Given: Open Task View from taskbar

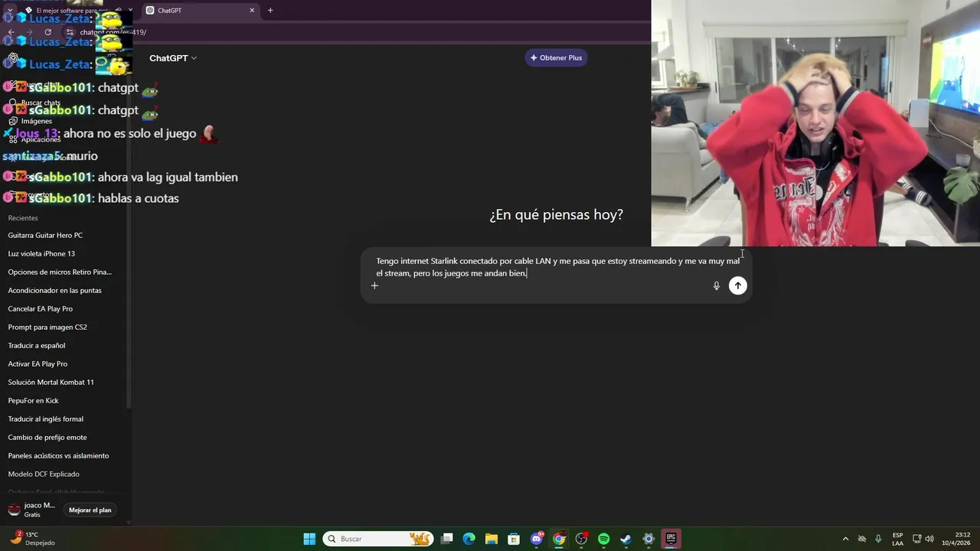Looking at the screenshot, I should tap(447, 539).
